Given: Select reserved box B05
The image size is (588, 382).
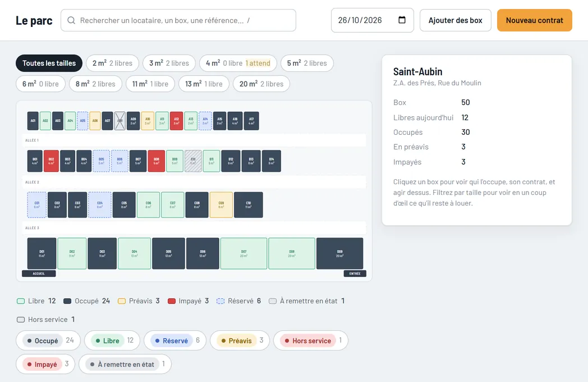Looking at the screenshot, I should tap(101, 161).
